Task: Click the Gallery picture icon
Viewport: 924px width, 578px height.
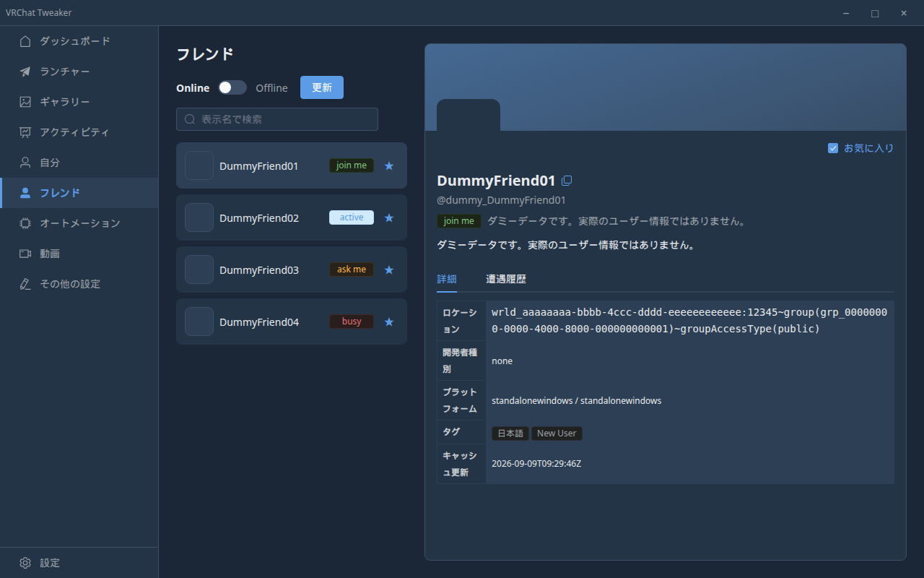Action: pyautogui.click(x=25, y=102)
